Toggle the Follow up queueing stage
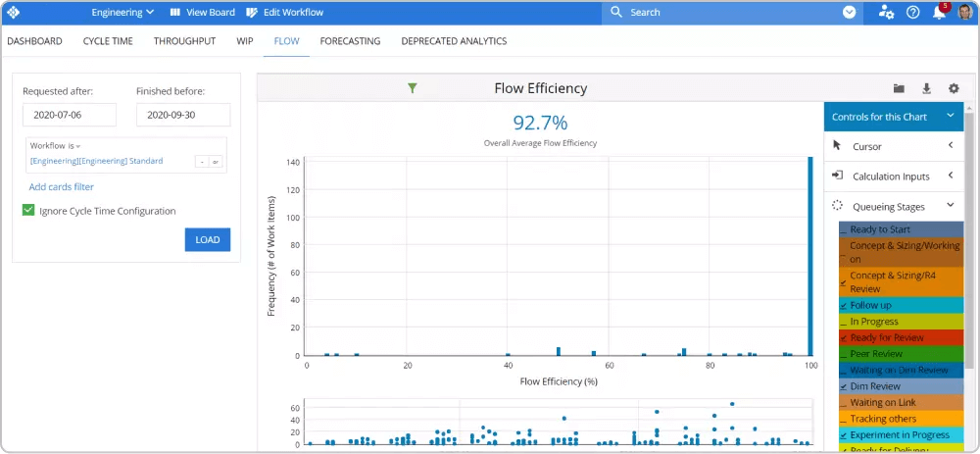The height and width of the screenshot is (454, 980). 844,306
